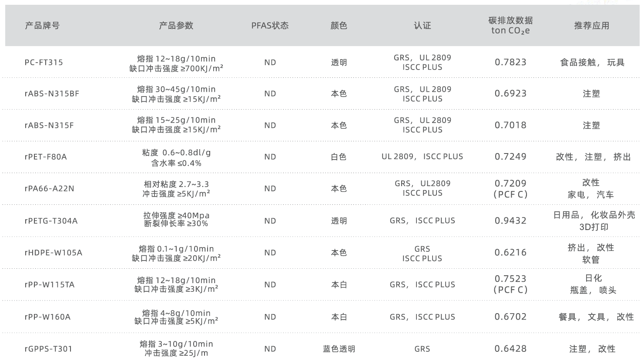Click the 颜色 column header
Screen dimensions: 644x364
[339, 26]
